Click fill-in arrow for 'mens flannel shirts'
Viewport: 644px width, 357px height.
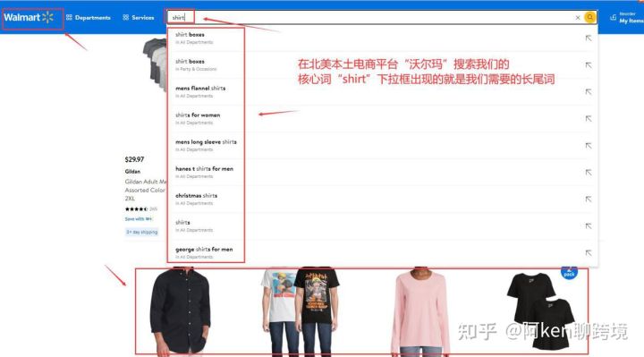pyautogui.click(x=589, y=91)
